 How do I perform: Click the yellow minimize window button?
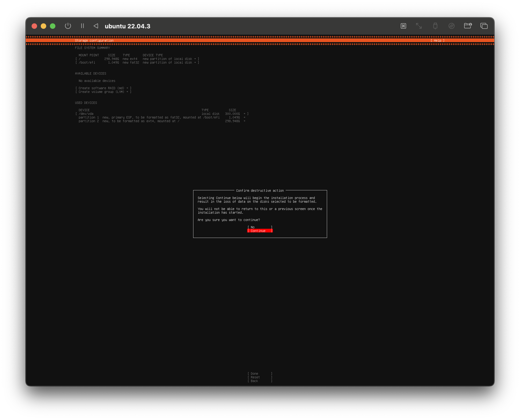(x=43, y=26)
